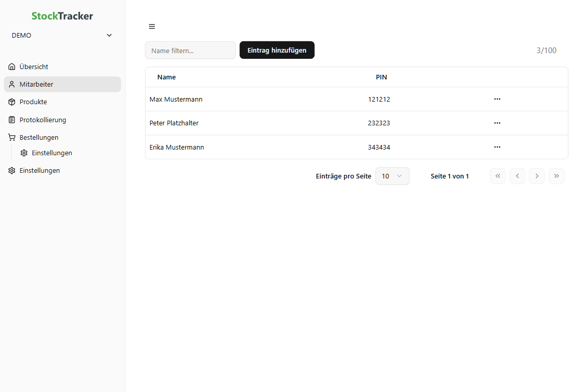Click the Bestellungen shopping cart icon
This screenshot has height=392, width=588.
coord(12,138)
